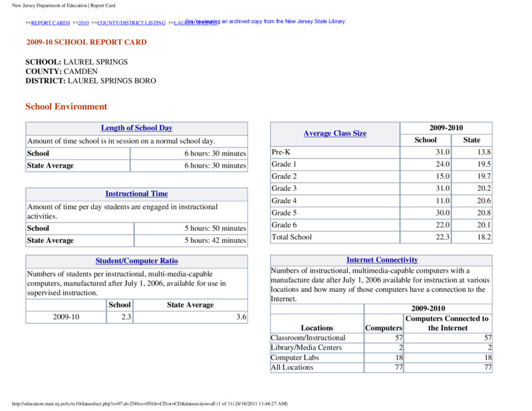Select the state average ratio '3.6'
The image size is (532, 411).
(241, 317)
